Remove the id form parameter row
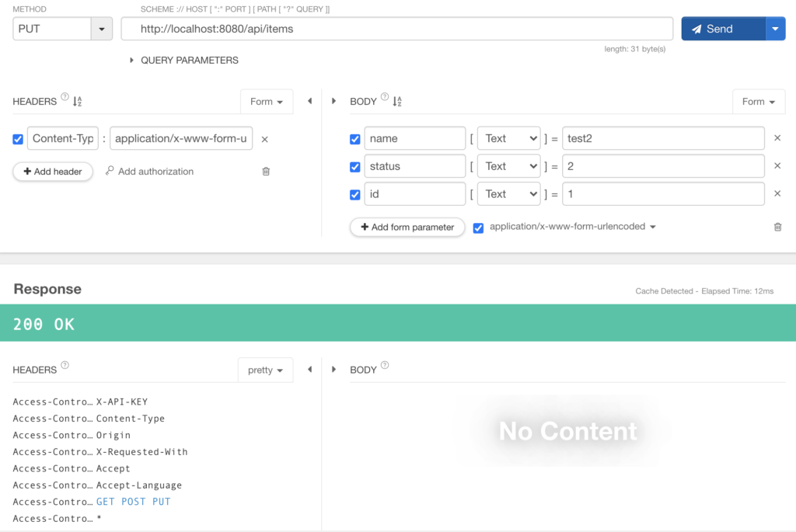Viewport: 796px width, 532px height. pyautogui.click(x=777, y=194)
